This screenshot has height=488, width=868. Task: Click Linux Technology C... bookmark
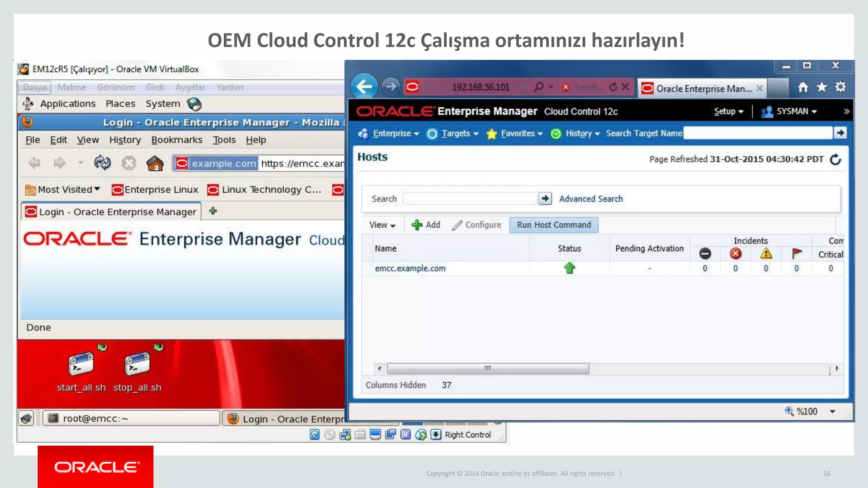264,189
